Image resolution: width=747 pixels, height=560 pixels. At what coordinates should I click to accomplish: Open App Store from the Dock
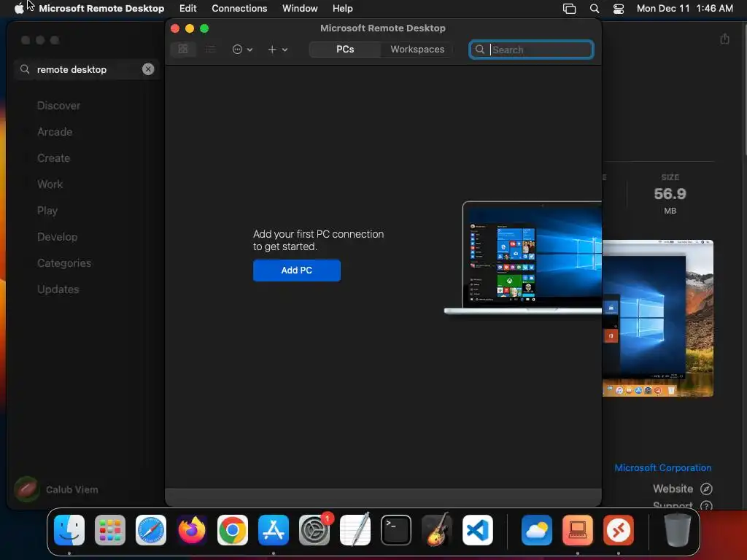(x=274, y=530)
